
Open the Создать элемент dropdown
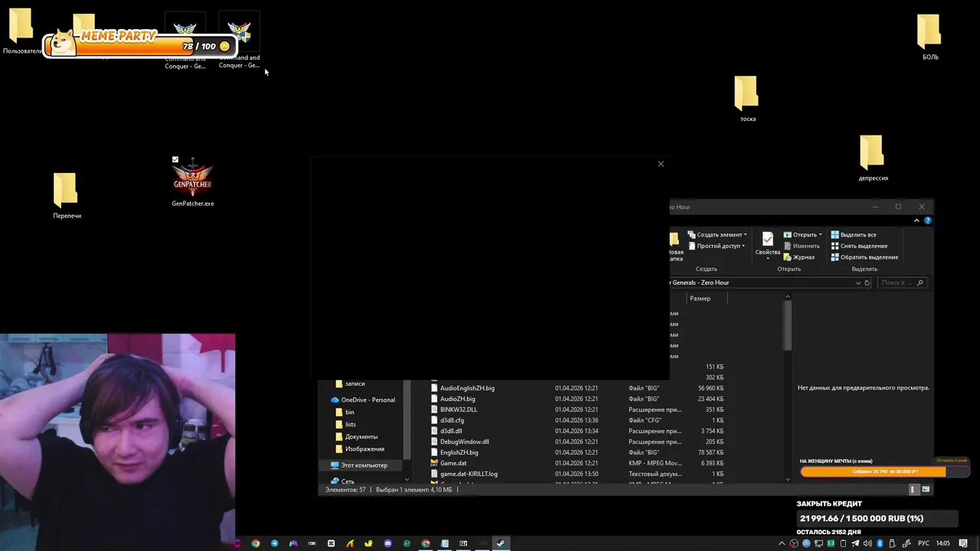tap(718, 235)
